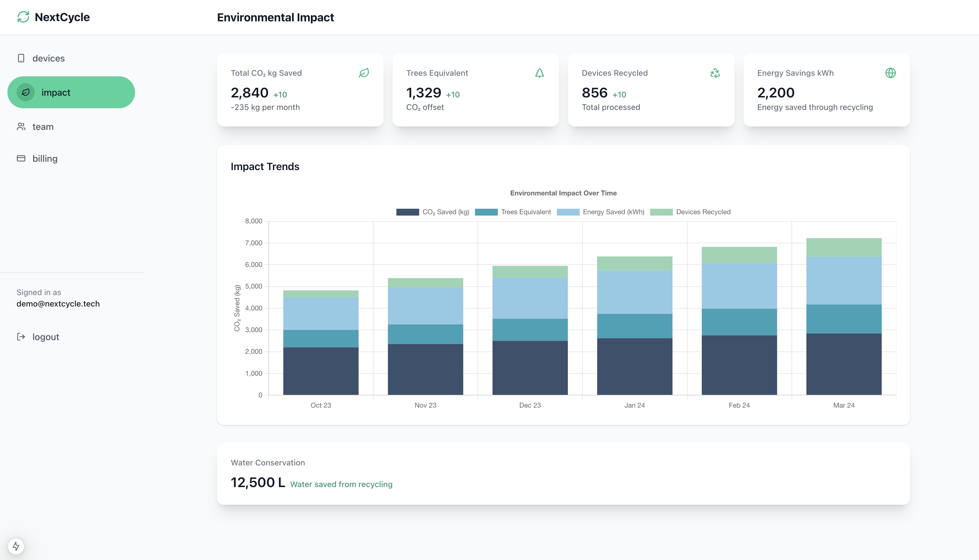Click 'Energy saved through recycling' caption
The height and width of the screenshot is (560, 979).
pyautogui.click(x=815, y=107)
